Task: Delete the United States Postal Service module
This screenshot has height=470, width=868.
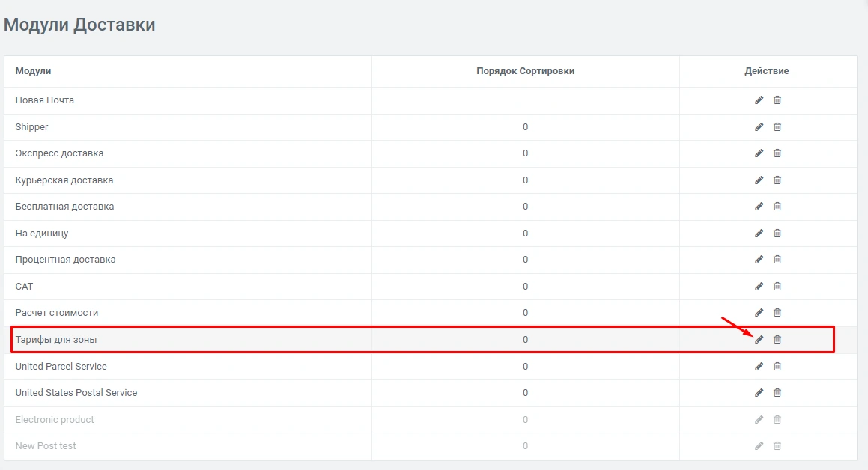Action: pos(777,393)
